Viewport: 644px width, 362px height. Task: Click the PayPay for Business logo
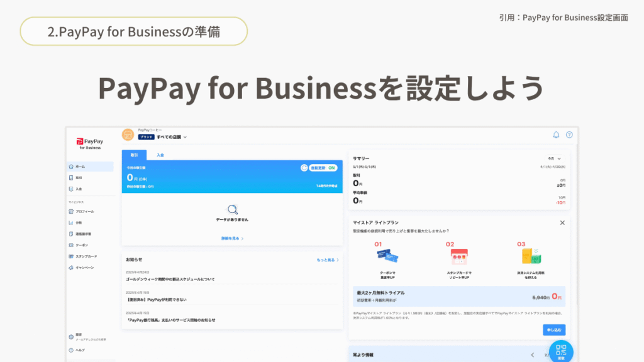[90, 143]
